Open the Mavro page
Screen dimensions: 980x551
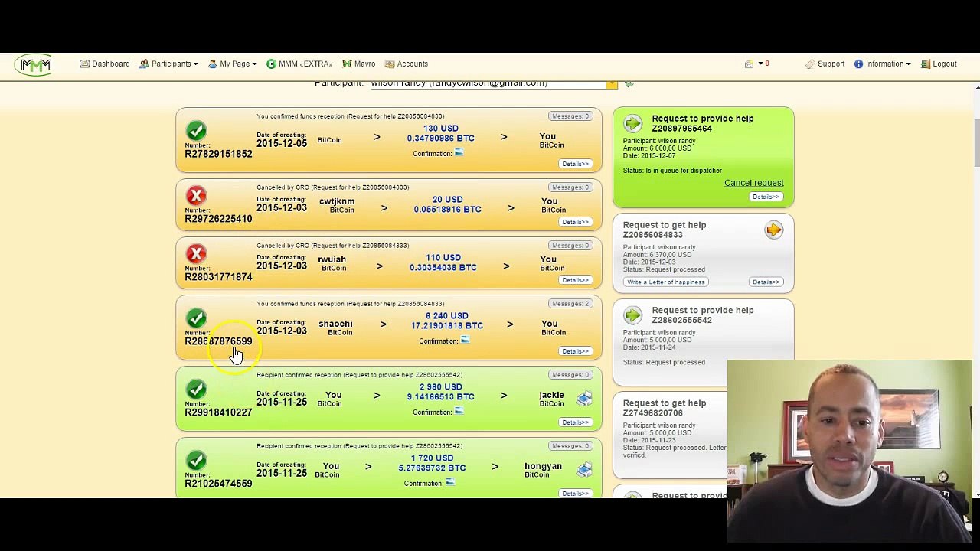tap(358, 64)
